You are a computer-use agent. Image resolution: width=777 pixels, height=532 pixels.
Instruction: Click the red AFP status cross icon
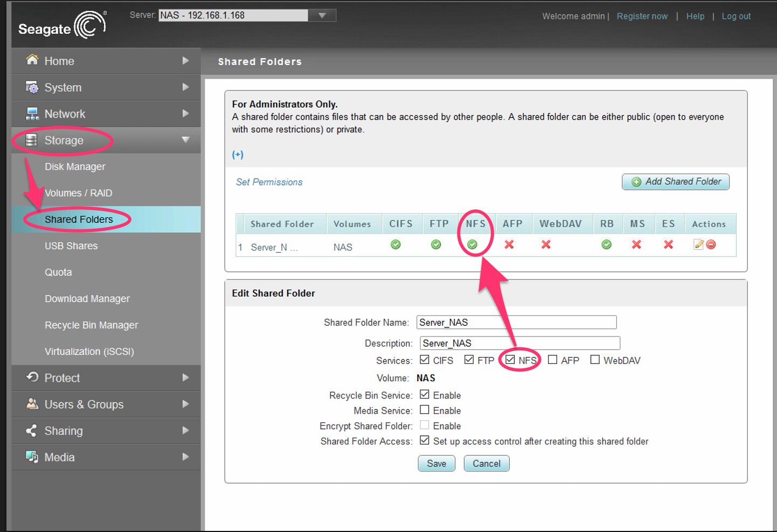point(509,244)
